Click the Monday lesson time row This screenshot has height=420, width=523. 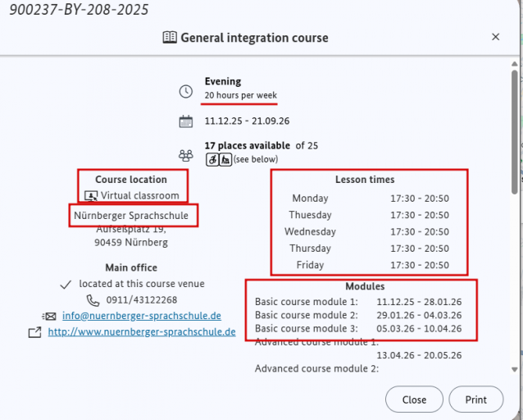click(x=369, y=199)
